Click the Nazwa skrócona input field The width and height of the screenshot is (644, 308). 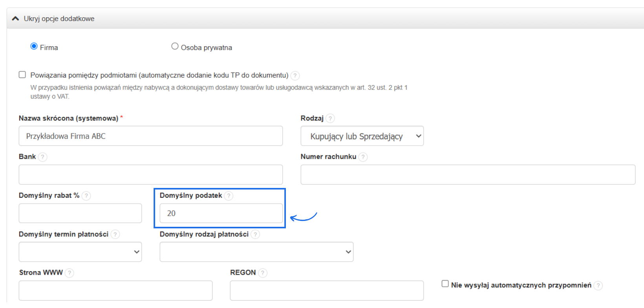pyautogui.click(x=150, y=136)
